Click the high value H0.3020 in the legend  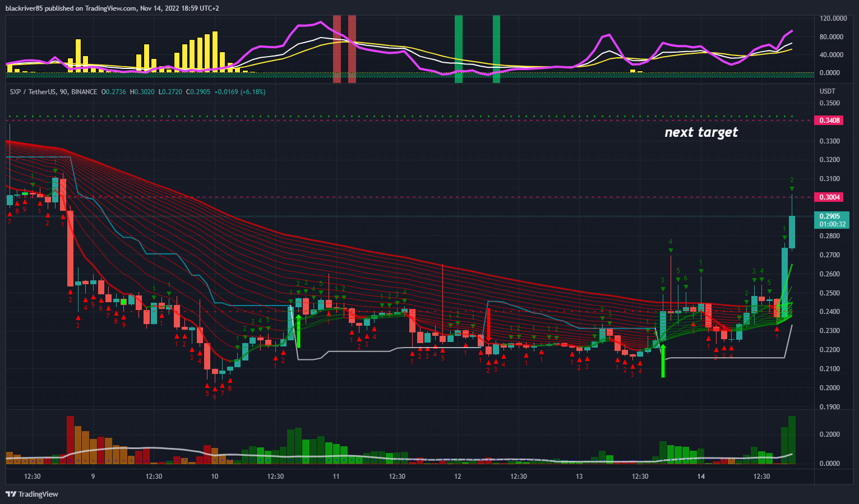[142, 92]
